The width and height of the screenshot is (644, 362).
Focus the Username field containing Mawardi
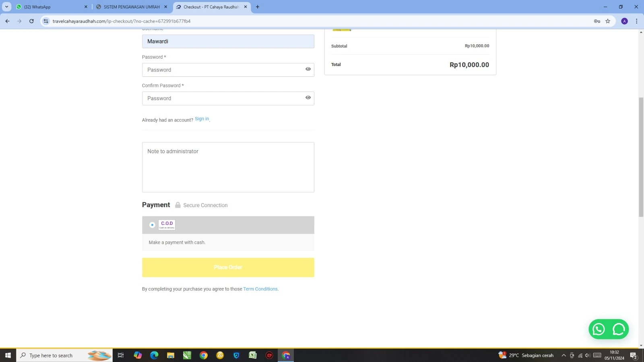tap(228, 41)
